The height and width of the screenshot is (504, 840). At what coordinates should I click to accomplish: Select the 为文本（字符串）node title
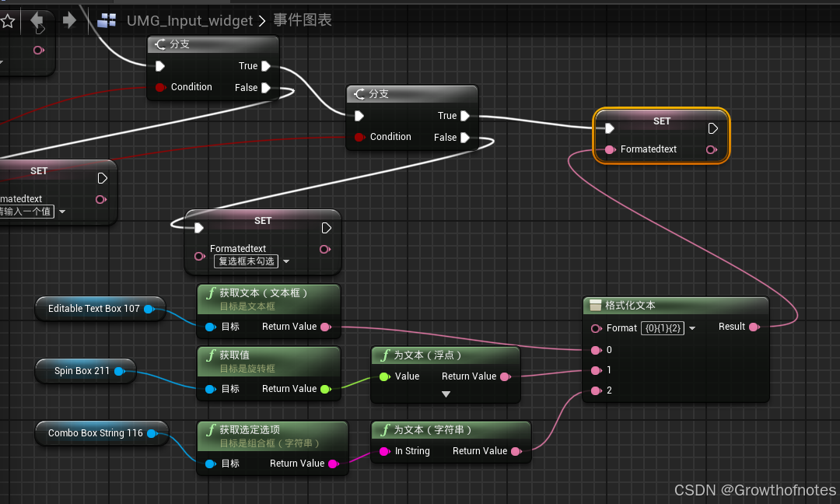[433, 429]
